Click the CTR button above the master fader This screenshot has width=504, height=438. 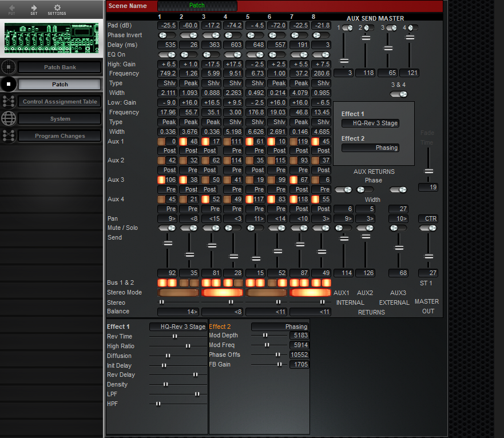click(428, 218)
